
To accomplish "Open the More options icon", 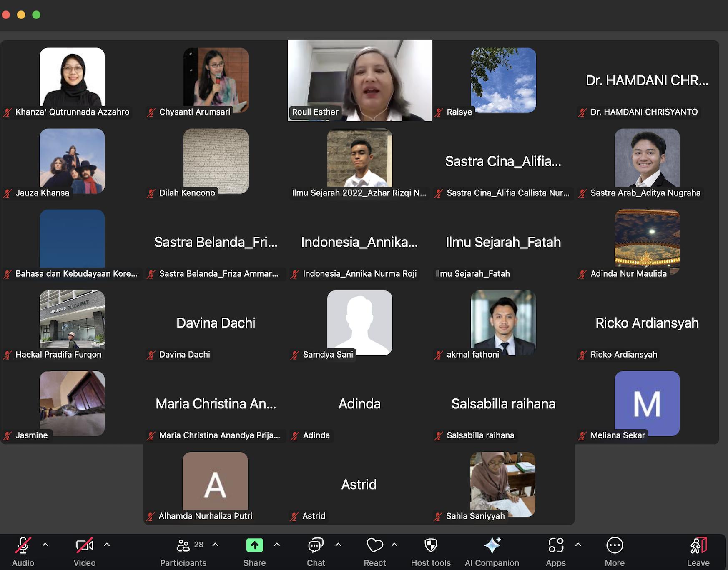I will point(615,545).
